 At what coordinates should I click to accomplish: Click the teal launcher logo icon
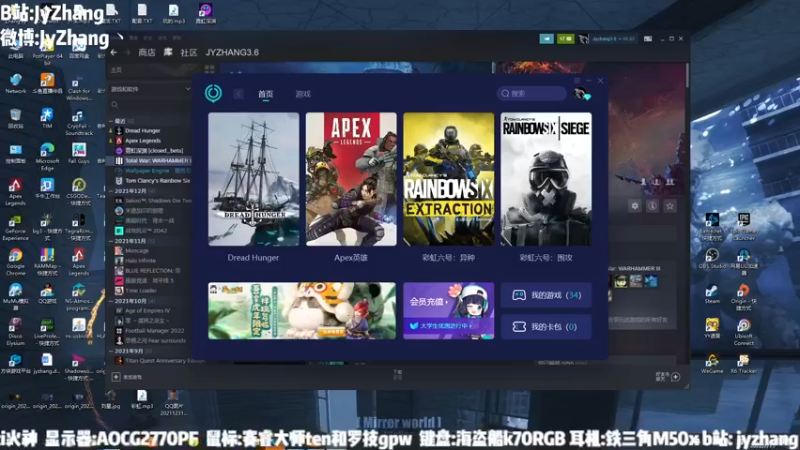pyautogui.click(x=213, y=93)
